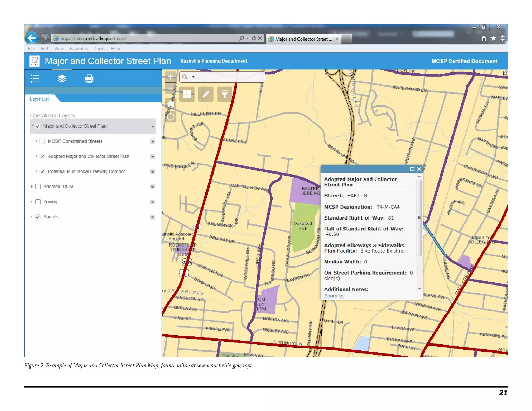Disable the Parcels layer checkbox

coord(38,217)
